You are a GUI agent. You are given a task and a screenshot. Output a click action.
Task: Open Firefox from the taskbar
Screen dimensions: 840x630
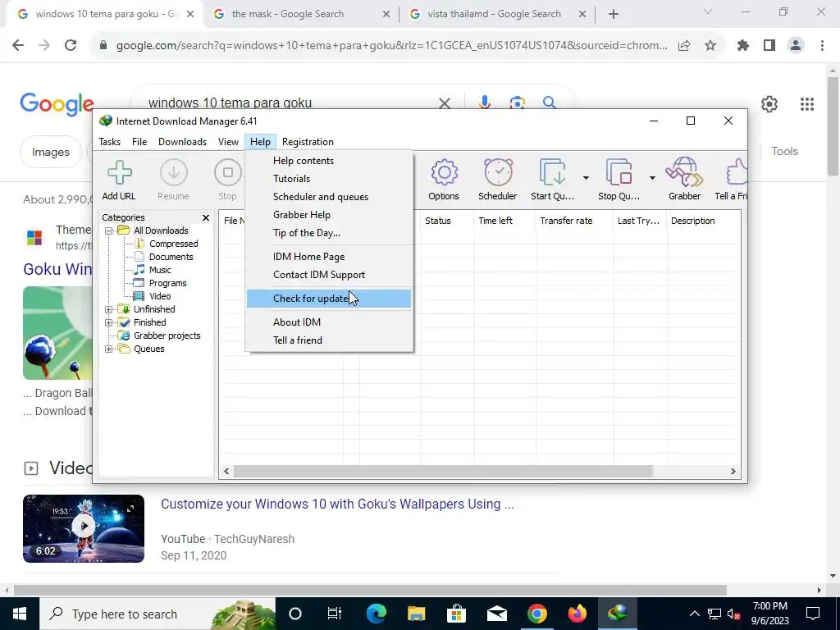[x=577, y=614]
